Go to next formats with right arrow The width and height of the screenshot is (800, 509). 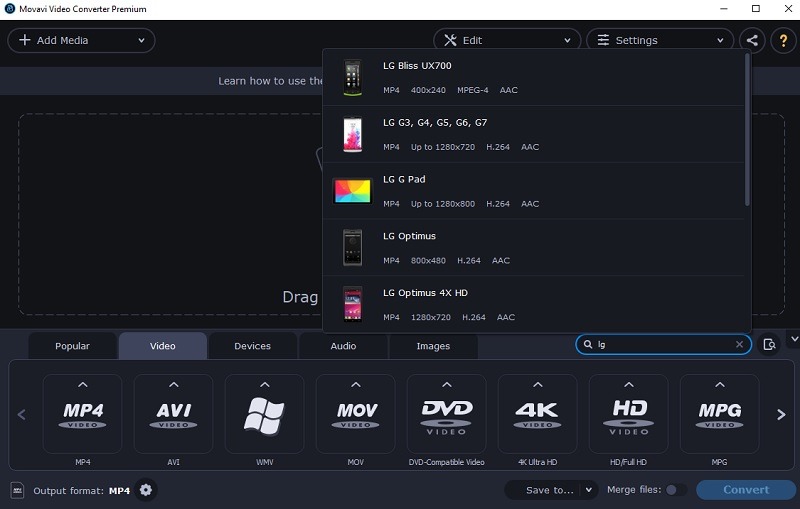click(x=781, y=415)
